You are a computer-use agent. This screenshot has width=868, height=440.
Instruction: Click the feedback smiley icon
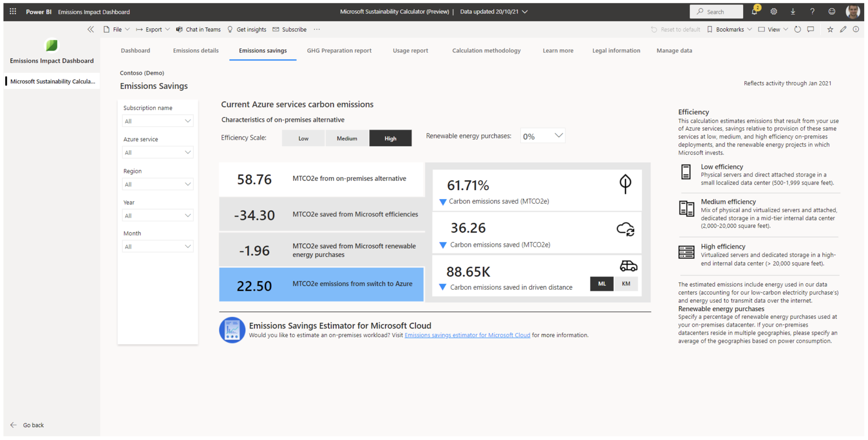(x=832, y=11)
